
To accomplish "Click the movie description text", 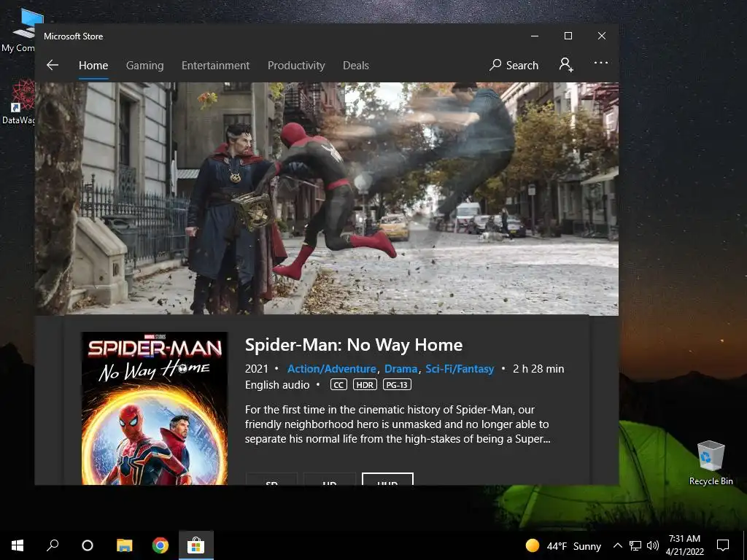I will tap(398, 424).
